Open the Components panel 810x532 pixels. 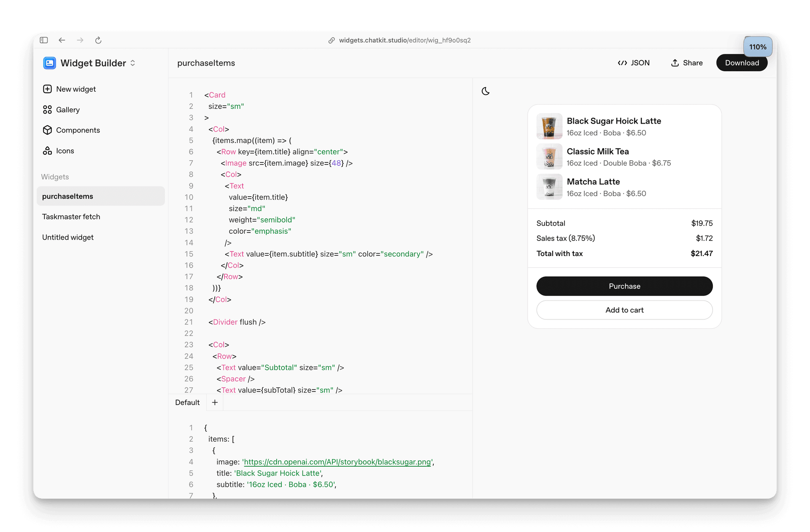click(78, 130)
